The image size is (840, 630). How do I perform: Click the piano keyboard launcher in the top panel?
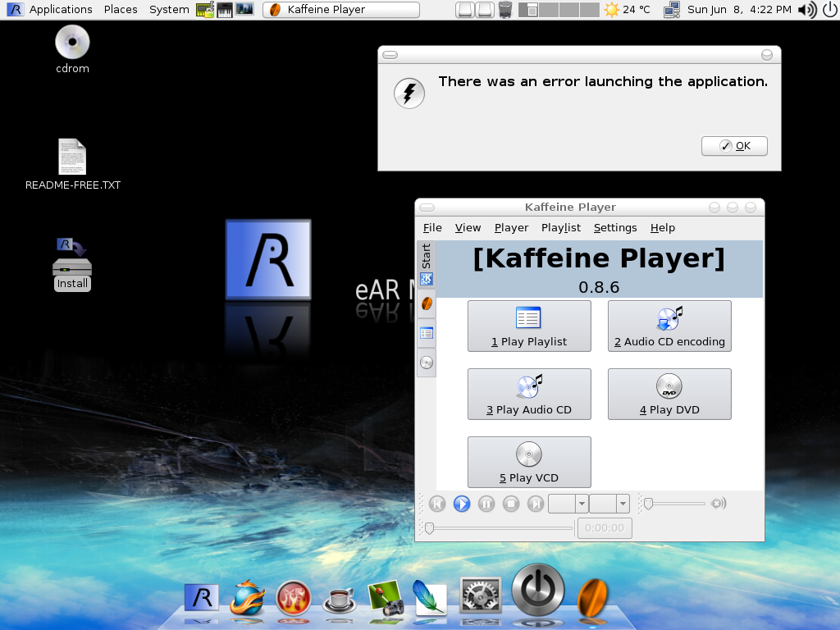click(225, 9)
